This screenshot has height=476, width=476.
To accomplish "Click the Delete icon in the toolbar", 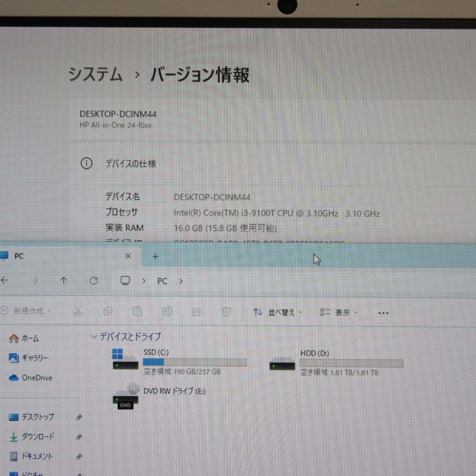I will pyautogui.click(x=226, y=312).
